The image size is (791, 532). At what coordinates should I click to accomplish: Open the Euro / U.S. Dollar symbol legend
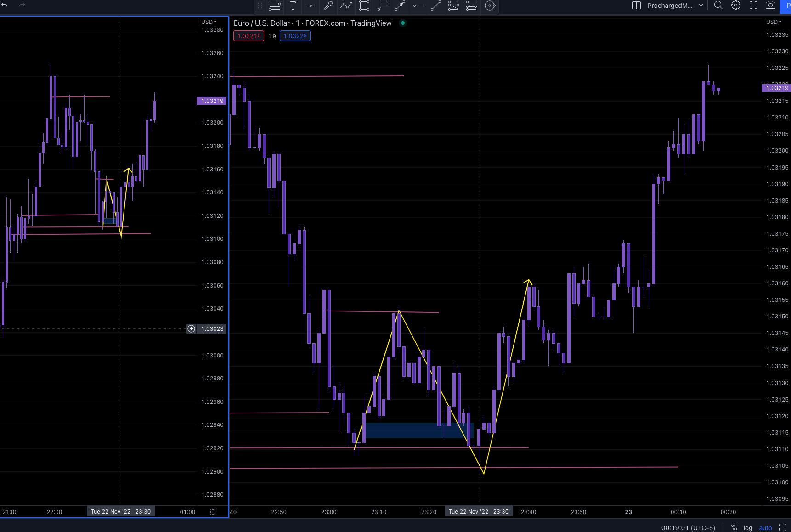click(x=261, y=23)
